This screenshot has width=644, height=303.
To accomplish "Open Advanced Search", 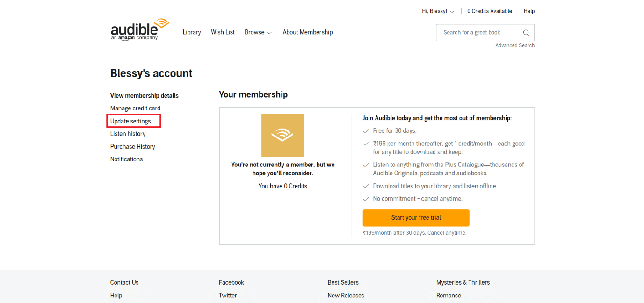I will (x=515, y=45).
